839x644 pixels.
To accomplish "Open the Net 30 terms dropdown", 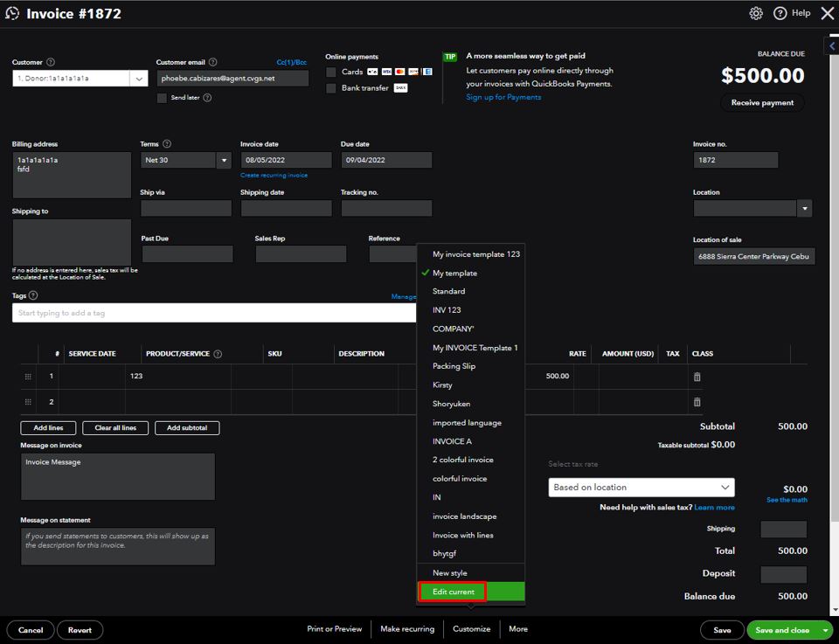I will [223, 161].
